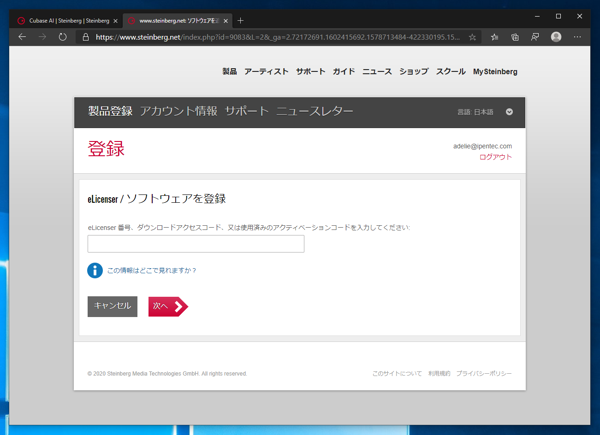Click the browser forward arrow
This screenshot has height=435, width=600.
click(x=42, y=37)
